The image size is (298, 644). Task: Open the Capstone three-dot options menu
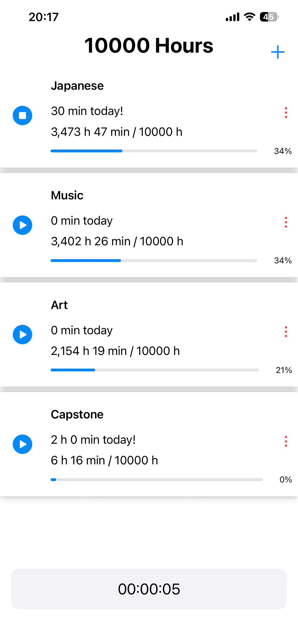[286, 441]
